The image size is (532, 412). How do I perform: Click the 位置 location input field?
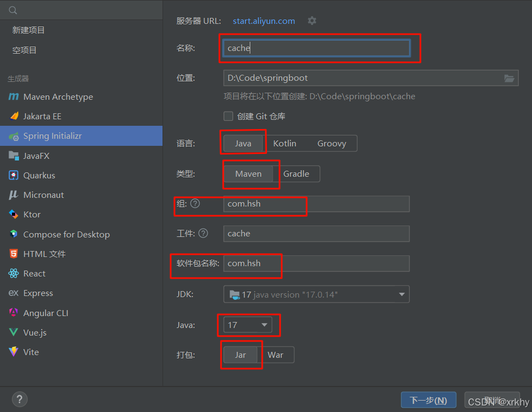click(x=371, y=78)
